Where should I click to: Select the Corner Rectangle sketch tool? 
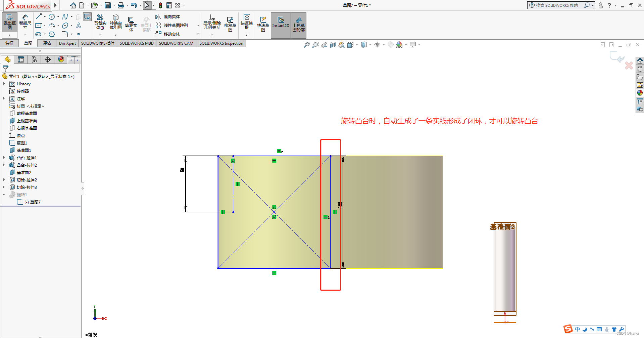tap(38, 26)
